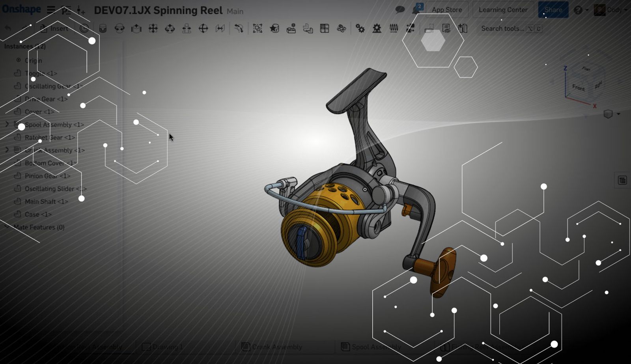Open the comments speech bubble icon

[400, 10]
